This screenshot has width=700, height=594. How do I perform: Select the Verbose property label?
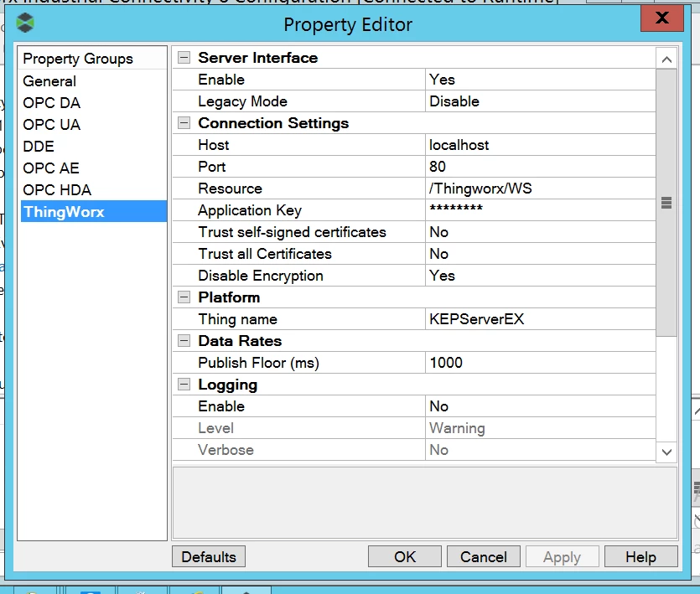pos(226,450)
